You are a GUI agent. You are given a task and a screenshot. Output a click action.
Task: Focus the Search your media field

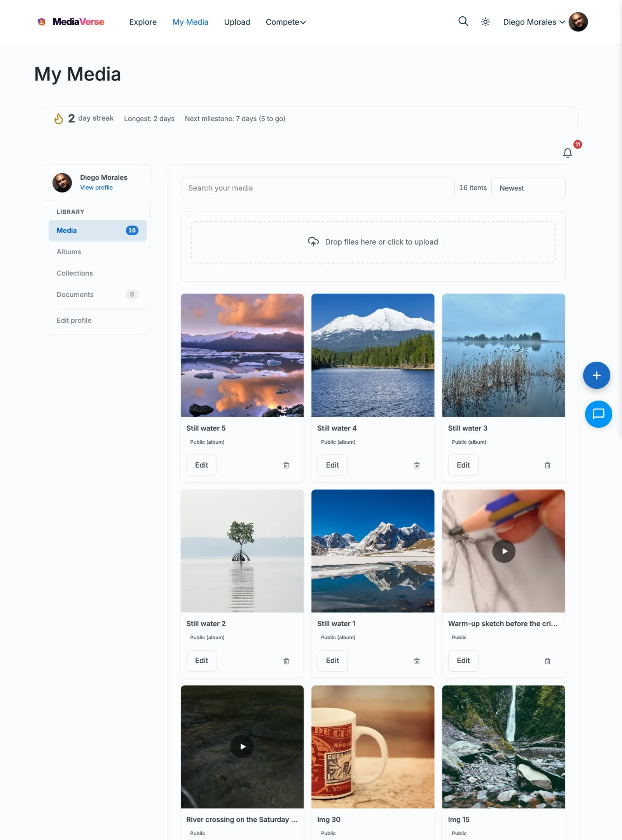click(x=318, y=188)
